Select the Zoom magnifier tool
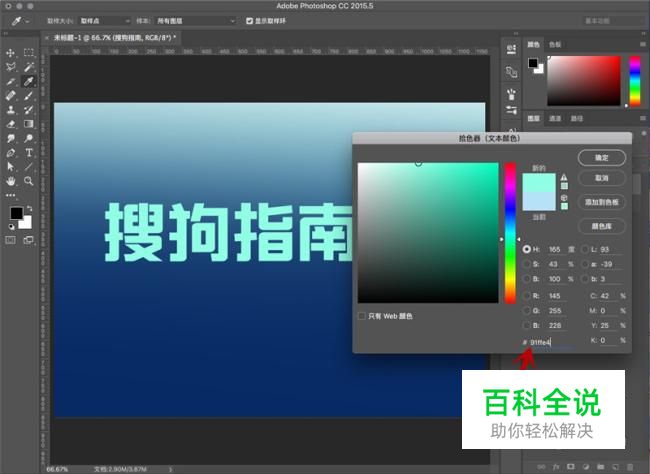 click(x=29, y=181)
